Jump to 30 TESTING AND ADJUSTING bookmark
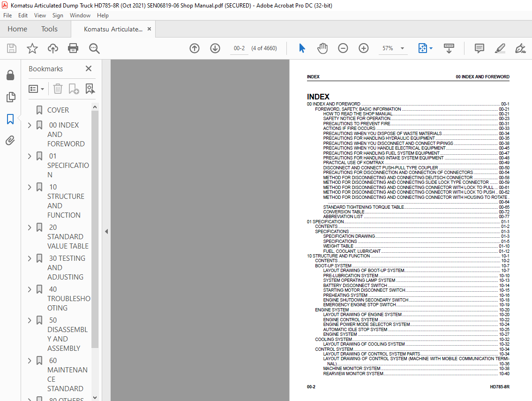The width and height of the screenshot is (532, 401). click(x=67, y=267)
